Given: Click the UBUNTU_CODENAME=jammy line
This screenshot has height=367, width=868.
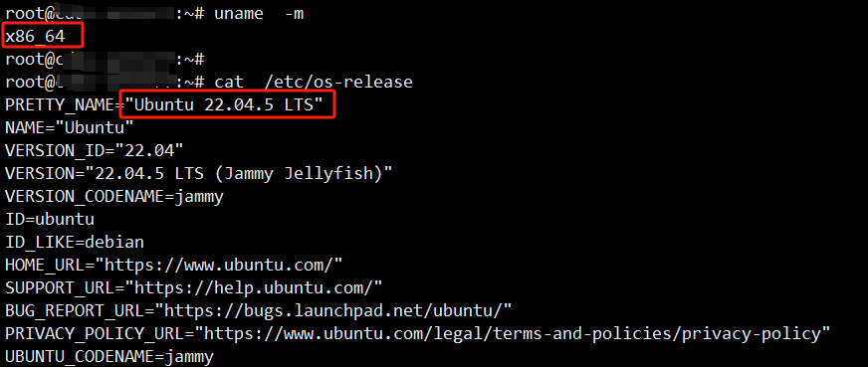Looking at the screenshot, I should pyautogui.click(x=109, y=356).
